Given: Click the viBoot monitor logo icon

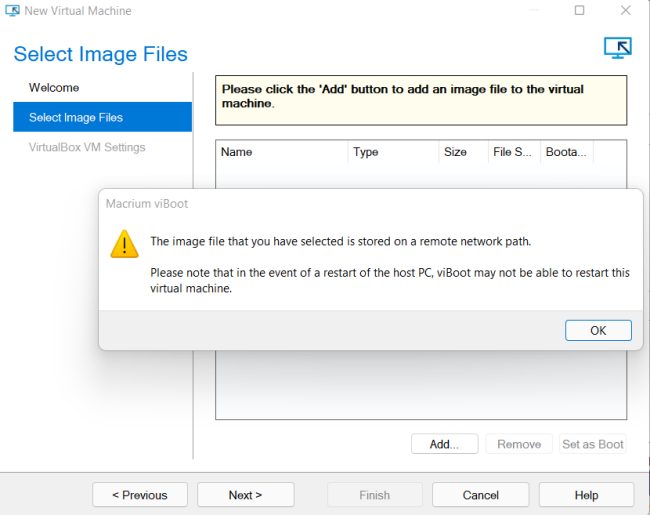Looking at the screenshot, I should coord(618,49).
